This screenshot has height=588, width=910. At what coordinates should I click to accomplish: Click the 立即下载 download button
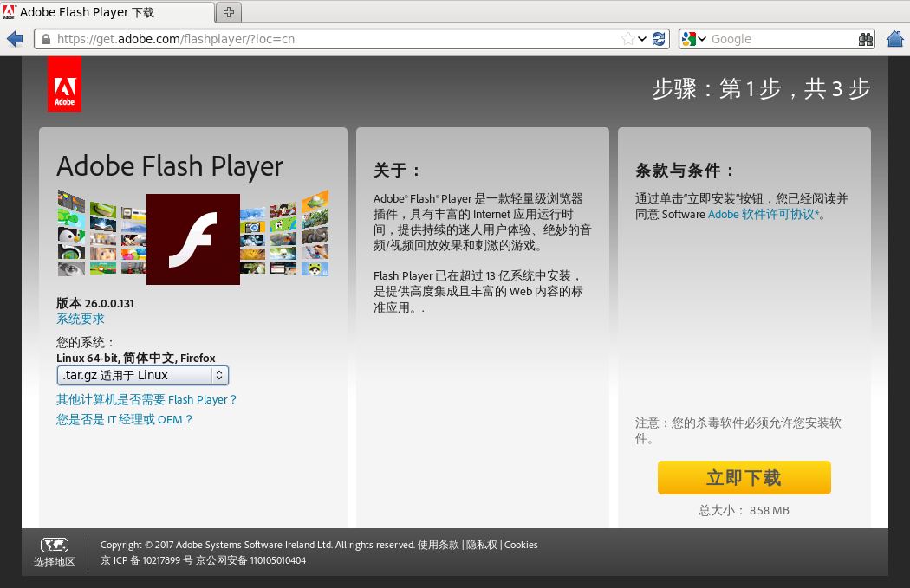tap(744, 478)
